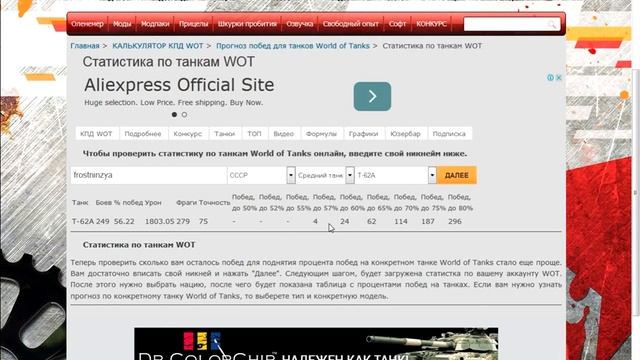Select second ad carousel dot
Screen dimensions: 640x360
(184, 115)
